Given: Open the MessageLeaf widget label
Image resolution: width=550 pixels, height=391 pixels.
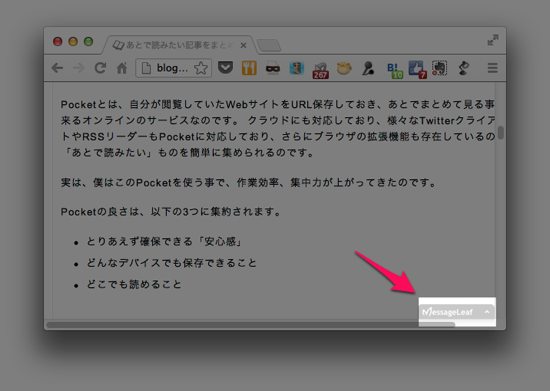Looking at the screenshot, I should (x=448, y=312).
